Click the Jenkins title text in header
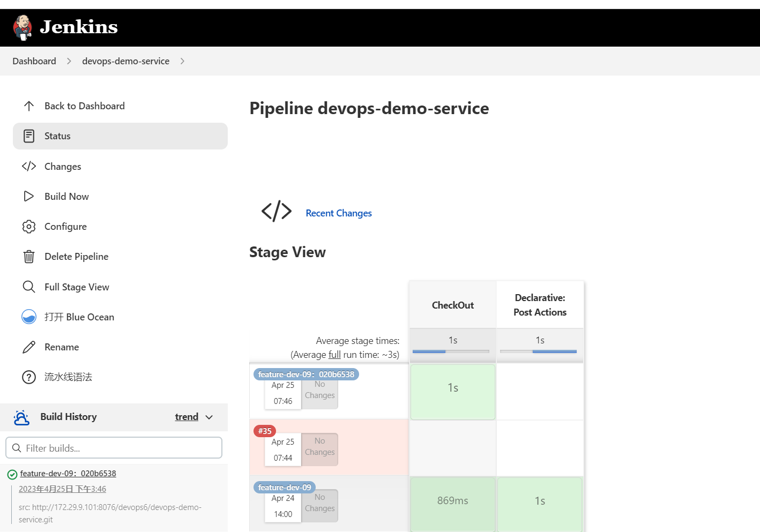The image size is (760, 532). click(79, 27)
